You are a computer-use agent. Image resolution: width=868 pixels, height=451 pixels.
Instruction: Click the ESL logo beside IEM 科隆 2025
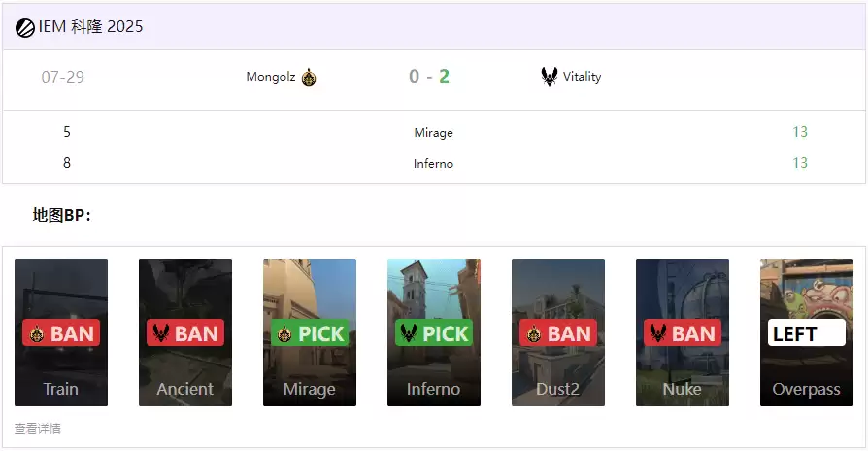25,28
